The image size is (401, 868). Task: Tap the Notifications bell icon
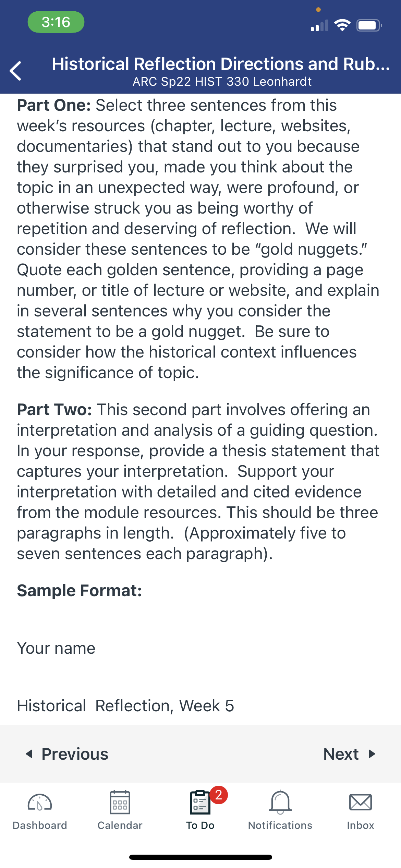280,802
